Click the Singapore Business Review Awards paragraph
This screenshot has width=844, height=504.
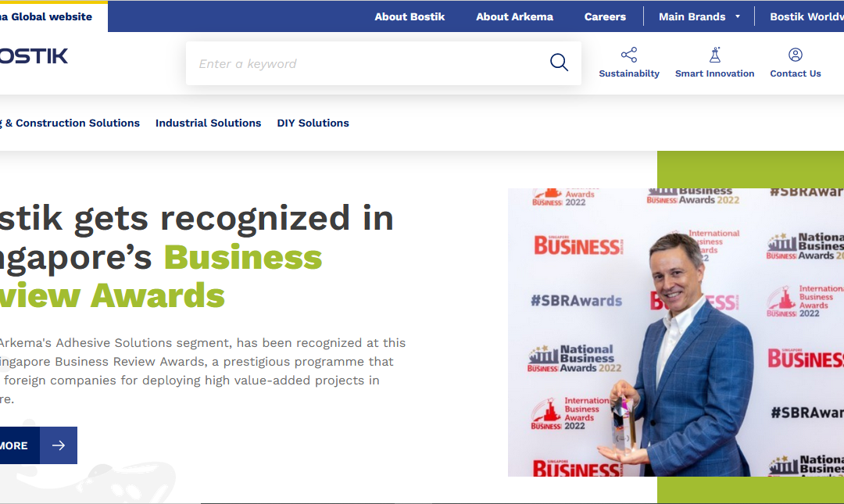point(203,370)
